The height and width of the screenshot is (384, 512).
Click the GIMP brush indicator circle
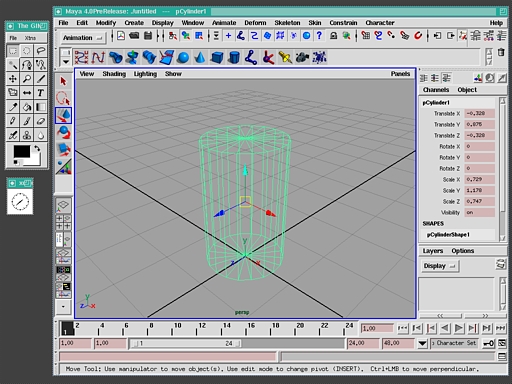pyautogui.click(x=20, y=202)
